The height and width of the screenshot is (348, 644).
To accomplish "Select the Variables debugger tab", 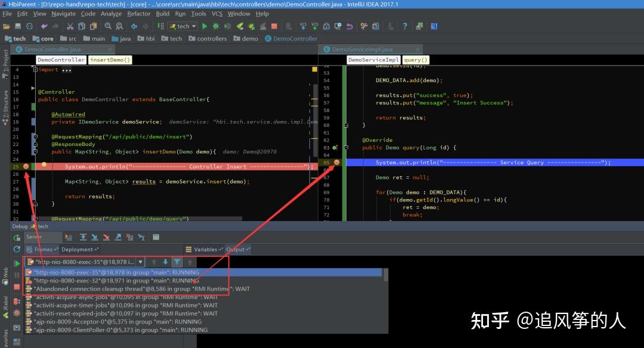I will [204, 250].
